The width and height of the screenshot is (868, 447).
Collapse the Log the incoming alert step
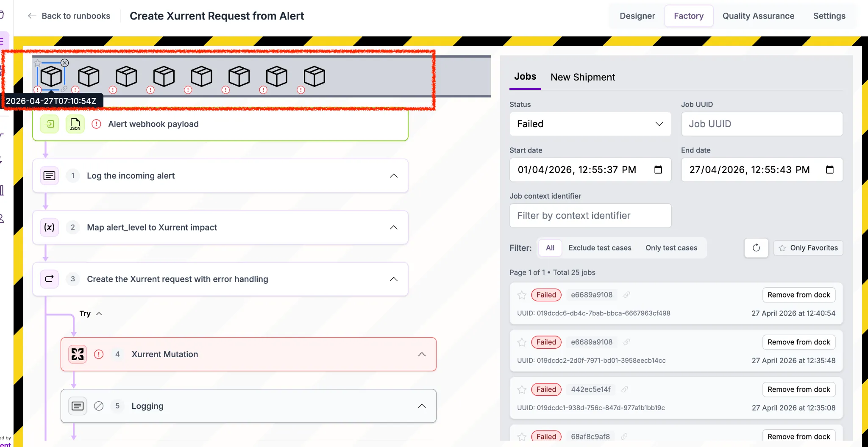coord(394,176)
